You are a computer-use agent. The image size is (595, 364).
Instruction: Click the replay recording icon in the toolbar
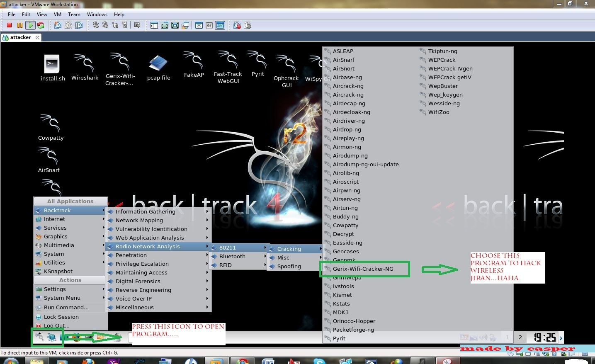pyautogui.click(x=248, y=25)
